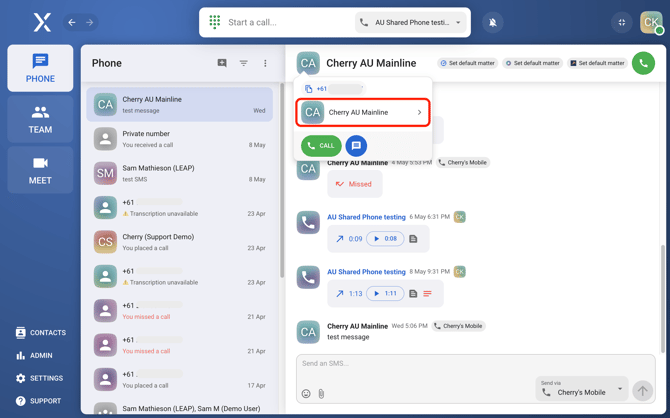The image size is (670, 418).
Task: Click the Cherry's Mobile tag on missed call
Action: [x=462, y=162]
